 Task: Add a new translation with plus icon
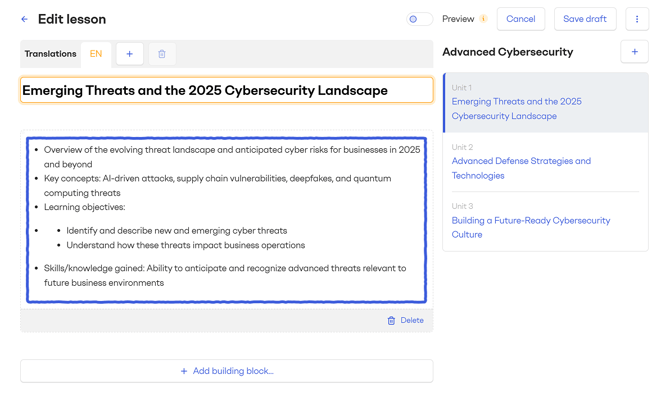129,54
